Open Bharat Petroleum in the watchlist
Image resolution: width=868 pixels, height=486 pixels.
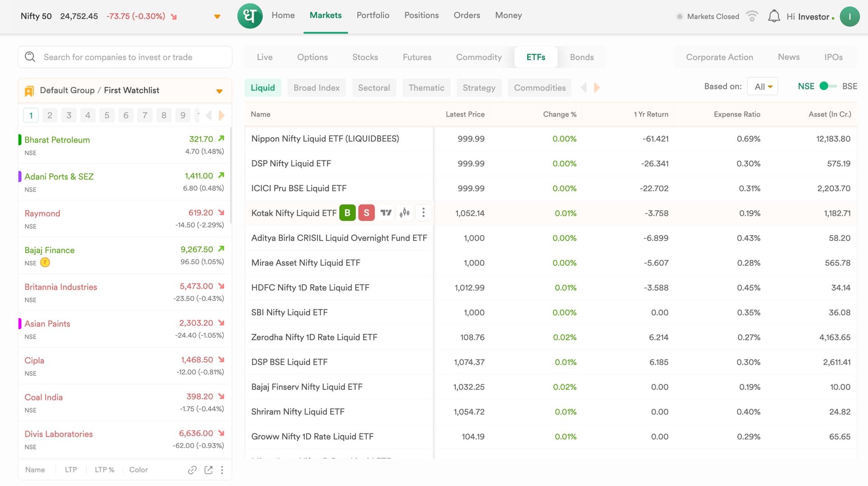pyautogui.click(x=124, y=145)
